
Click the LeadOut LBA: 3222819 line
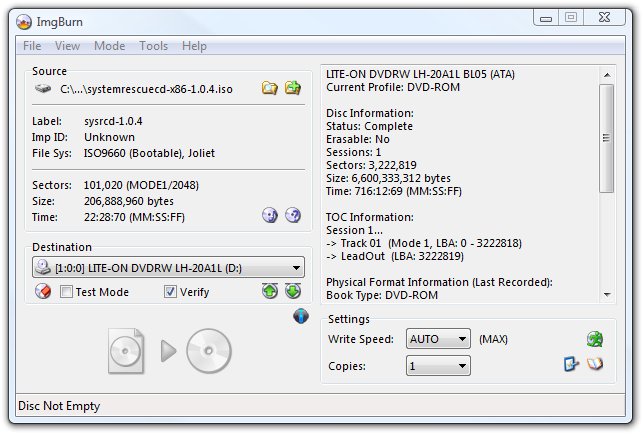(x=395, y=257)
